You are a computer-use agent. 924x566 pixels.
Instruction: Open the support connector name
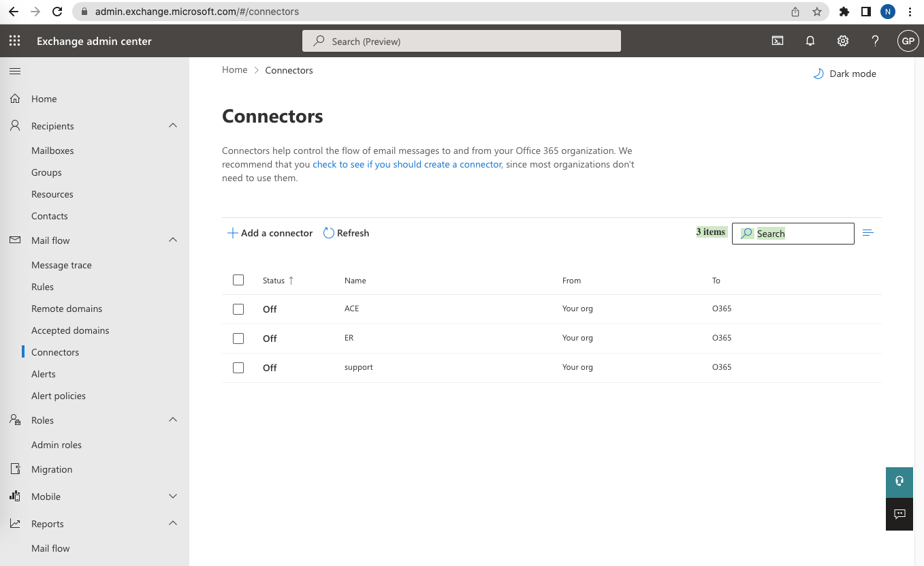[x=359, y=367]
